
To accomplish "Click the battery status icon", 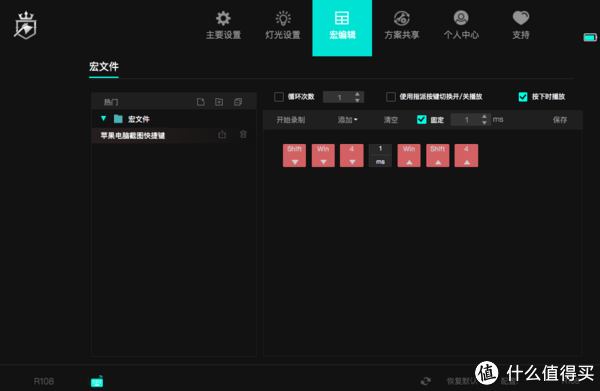I will pos(590,37).
